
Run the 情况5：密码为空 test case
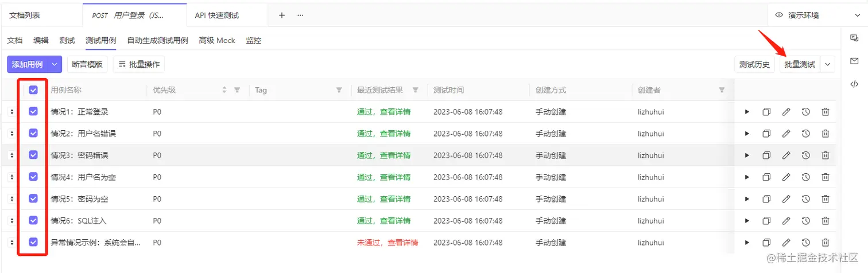(747, 199)
